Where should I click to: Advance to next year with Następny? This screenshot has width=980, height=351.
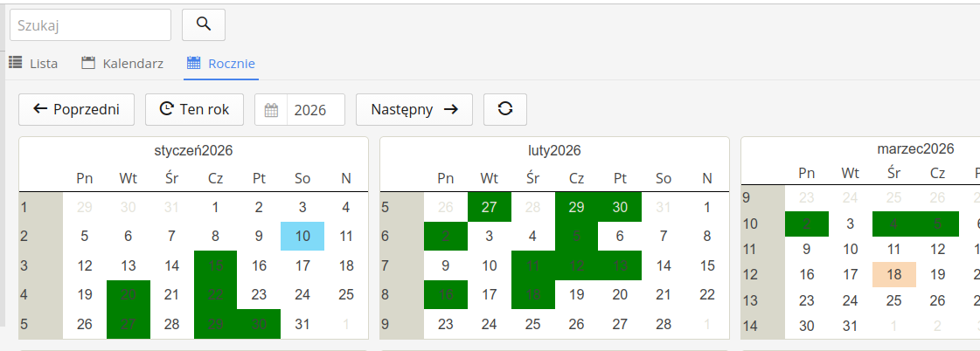(x=414, y=109)
